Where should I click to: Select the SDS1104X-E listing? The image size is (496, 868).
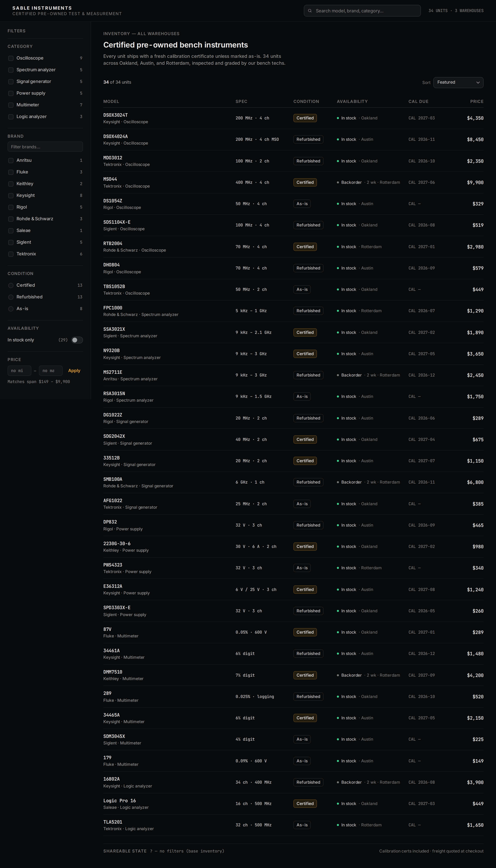tap(293, 225)
